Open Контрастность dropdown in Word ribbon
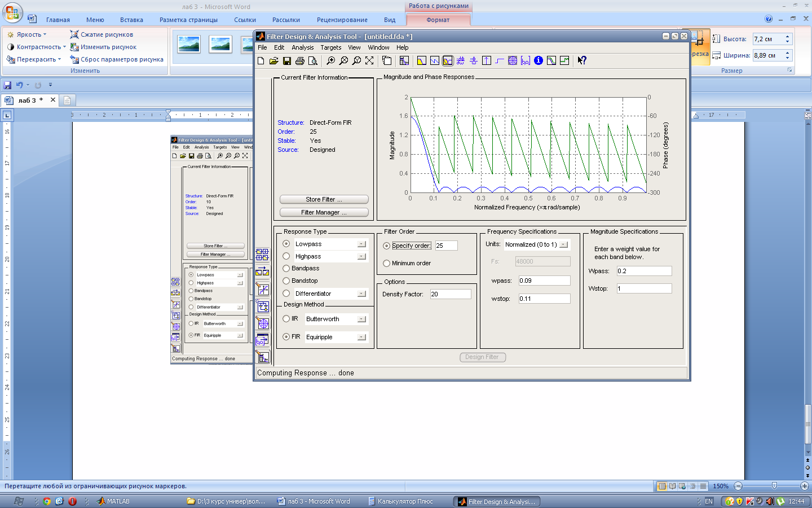Image resolution: width=812 pixels, height=508 pixels. click(x=36, y=47)
